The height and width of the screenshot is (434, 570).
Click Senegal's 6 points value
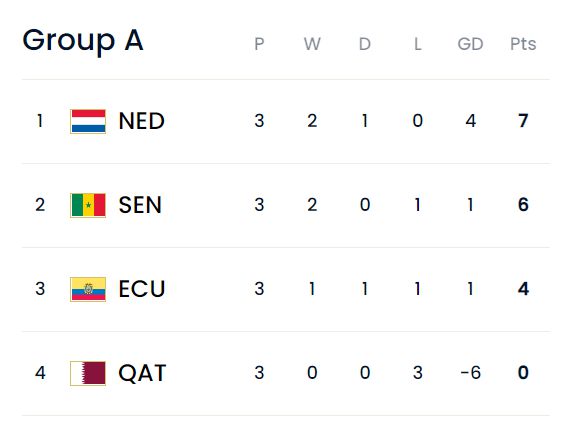[x=523, y=205]
